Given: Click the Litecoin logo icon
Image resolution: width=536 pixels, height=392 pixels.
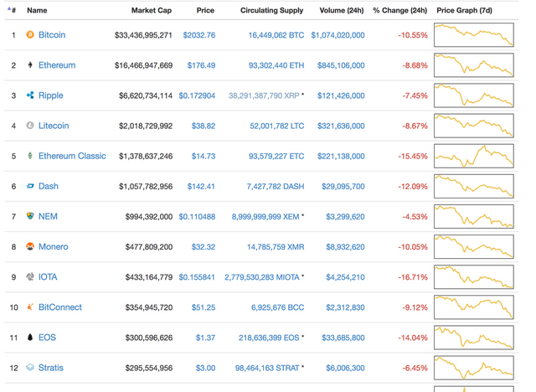Looking at the screenshot, I should click(x=30, y=126).
